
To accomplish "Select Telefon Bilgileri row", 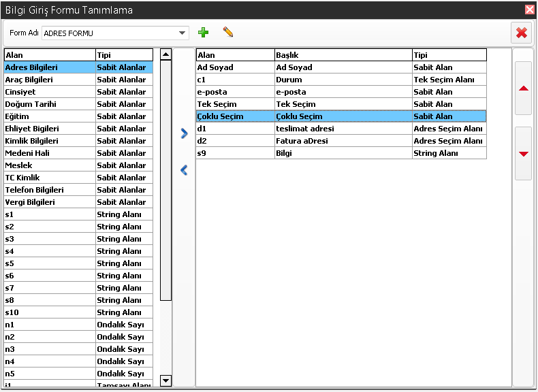I will pos(78,190).
